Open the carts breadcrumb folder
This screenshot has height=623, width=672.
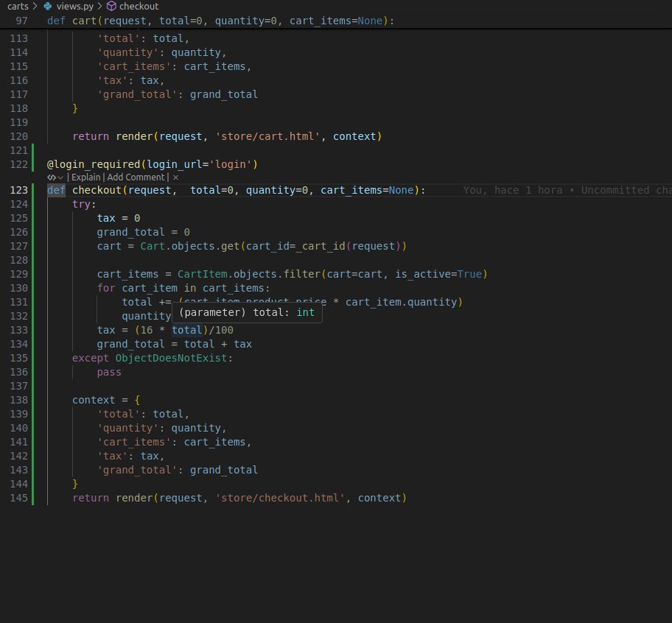coord(18,6)
